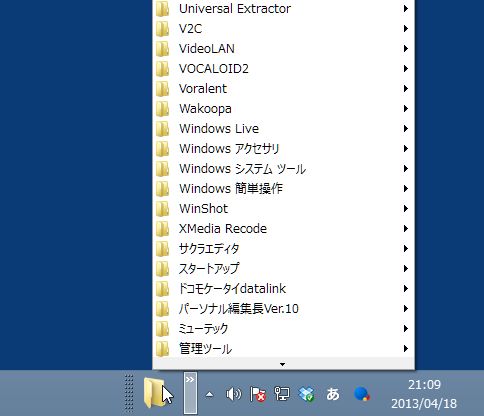Open the VOCALOID2 folder entry

point(283,69)
